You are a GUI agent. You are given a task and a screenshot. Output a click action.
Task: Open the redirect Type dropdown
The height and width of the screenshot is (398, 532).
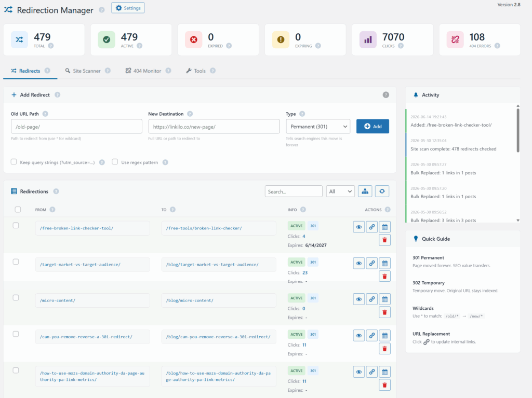coord(318,127)
